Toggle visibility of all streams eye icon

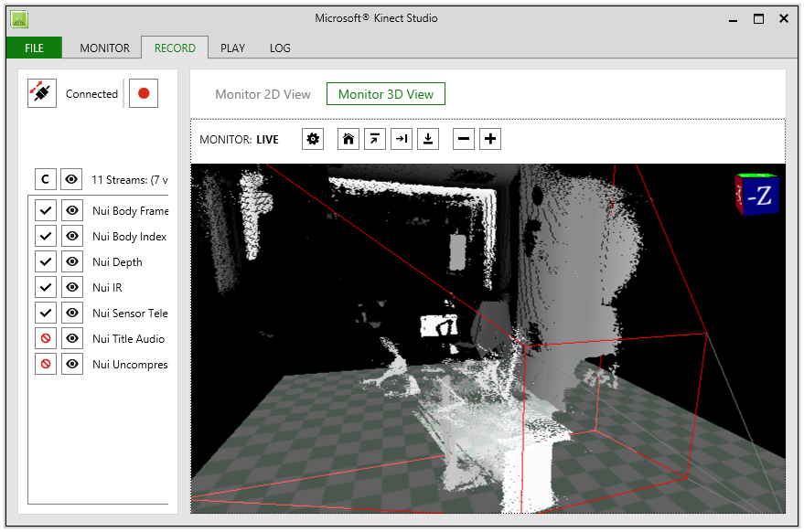[x=71, y=179]
